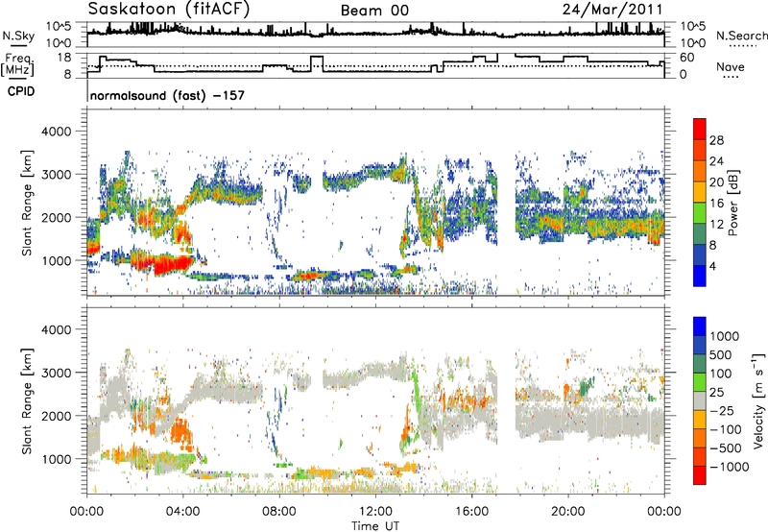Click the dotted line legend under N.Search
This screenshot has height=532, width=768.
pyautogui.click(x=743, y=45)
